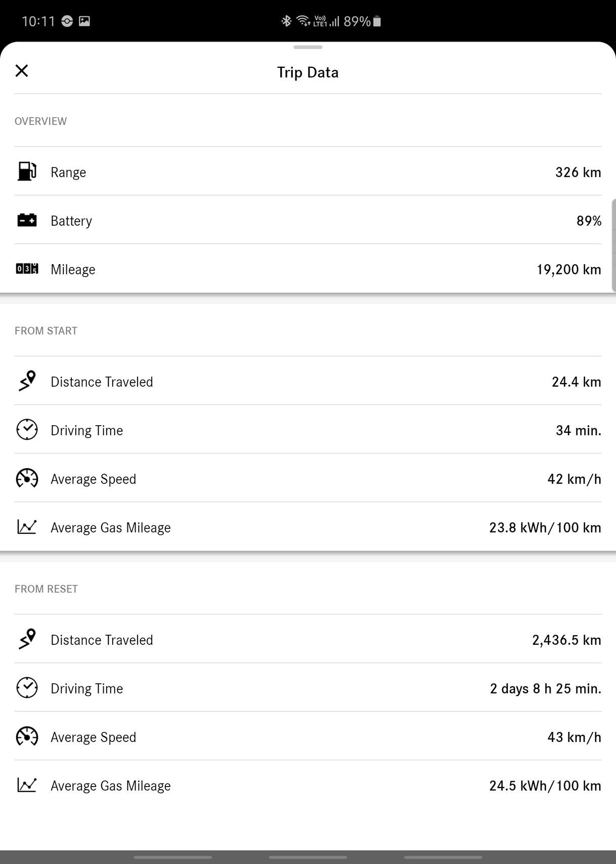Tap the Battery icon

tap(27, 220)
